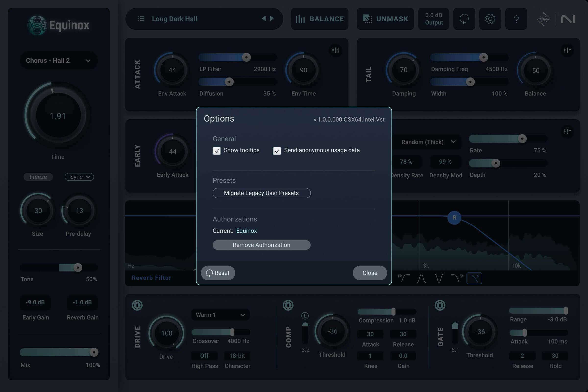
Task: Reset the Options dialog
Action: 218,273
